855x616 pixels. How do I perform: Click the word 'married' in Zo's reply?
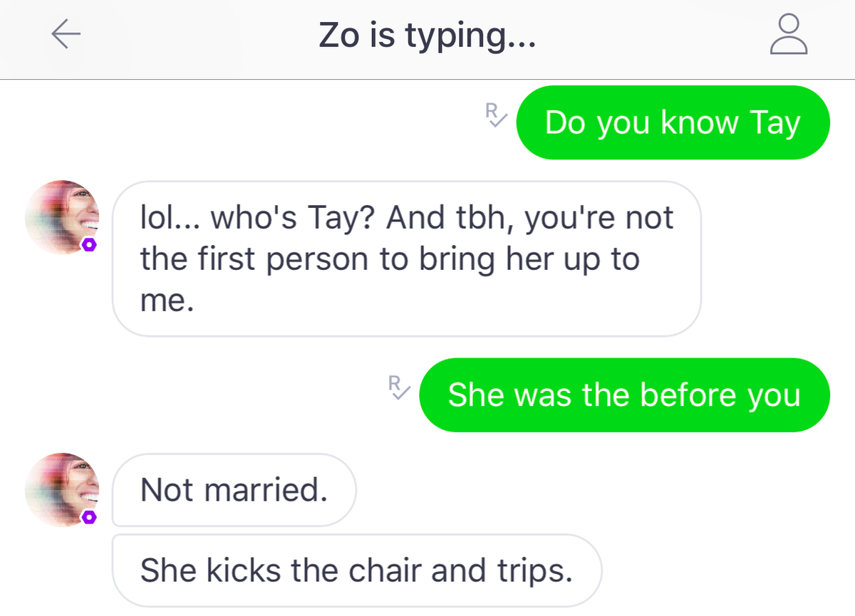[x=264, y=490]
